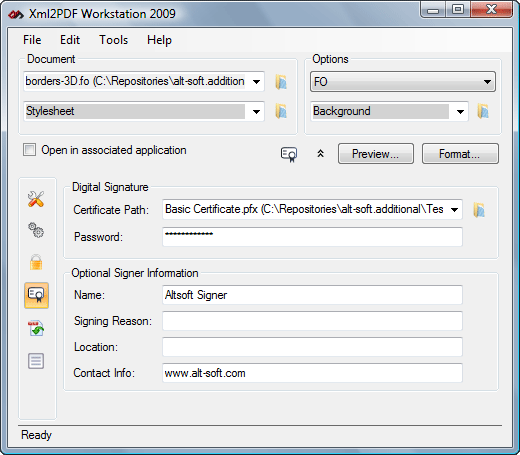Open the File menu
Image resolution: width=520 pixels, height=455 pixels.
coord(32,40)
